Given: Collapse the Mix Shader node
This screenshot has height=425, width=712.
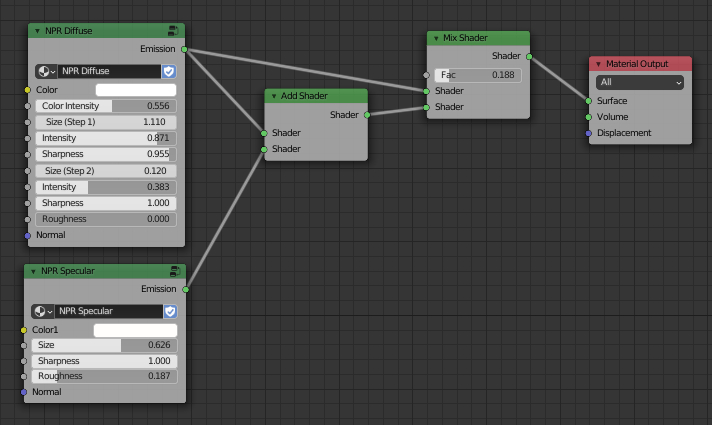Looking at the screenshot, I should click(x=435, y=38).
